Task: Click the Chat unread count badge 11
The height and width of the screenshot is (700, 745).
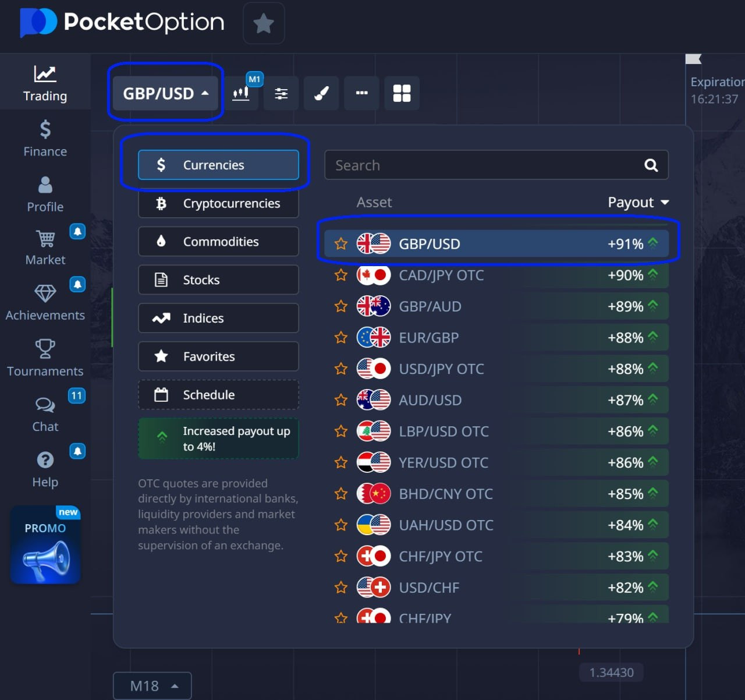Action: pos(77,396)
